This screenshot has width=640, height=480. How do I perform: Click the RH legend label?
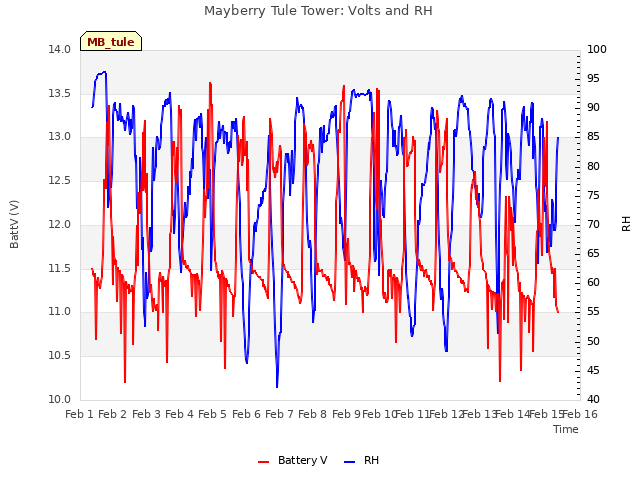[371, 460]
